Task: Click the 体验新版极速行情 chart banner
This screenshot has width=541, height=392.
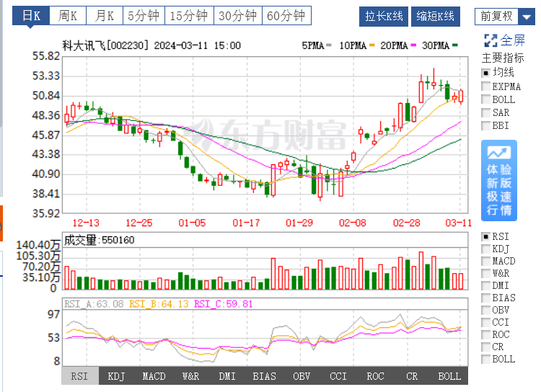Action: pyautogui.click(x=499, y=180)
